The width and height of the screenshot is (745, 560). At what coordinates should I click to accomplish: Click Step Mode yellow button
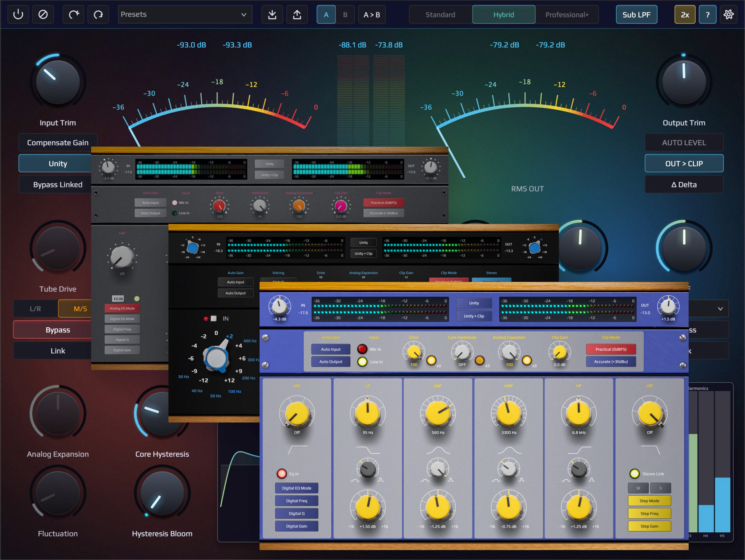[649, 501]
